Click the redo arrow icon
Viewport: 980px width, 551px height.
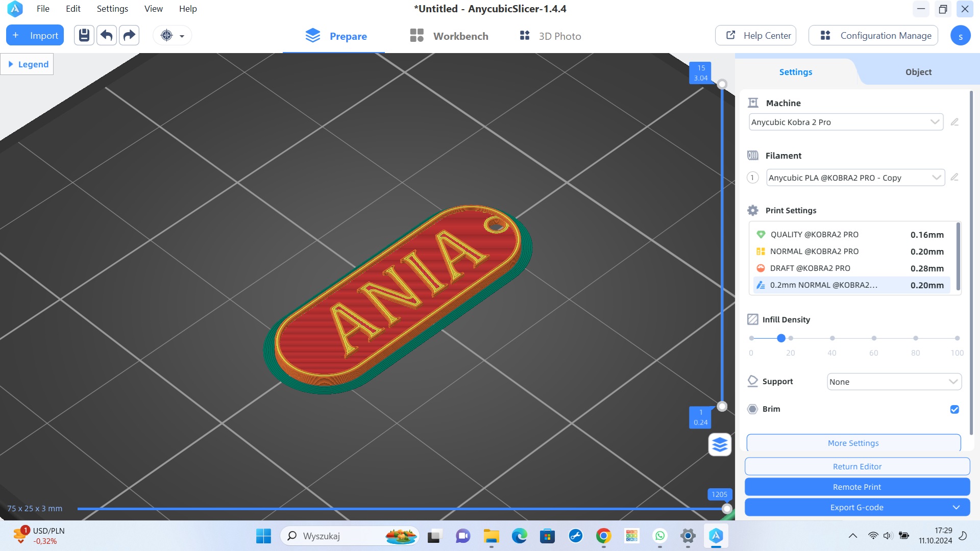click(129, 35)
